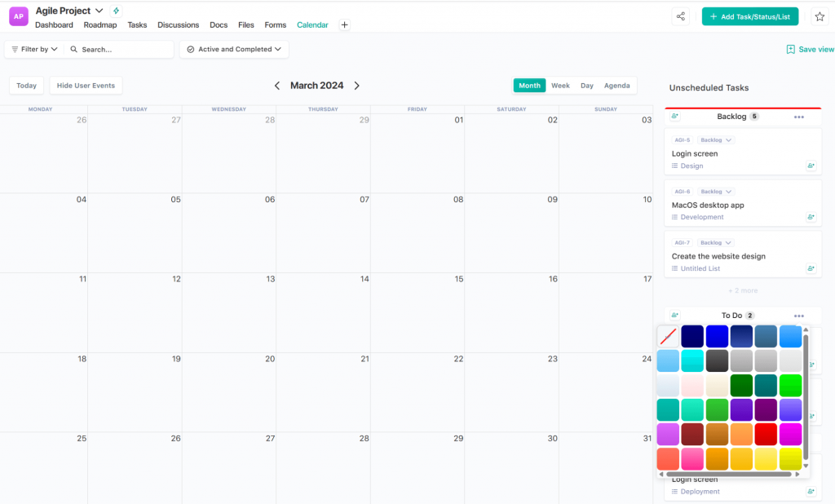Switch calendar to Day view
Image resolution: width=835 pixels, height=504 pixels.
point(587,86)
